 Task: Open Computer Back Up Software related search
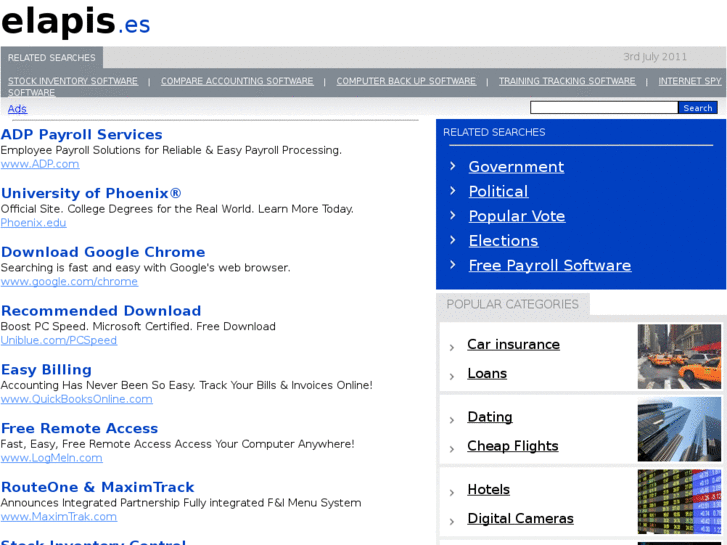[406, 81]
